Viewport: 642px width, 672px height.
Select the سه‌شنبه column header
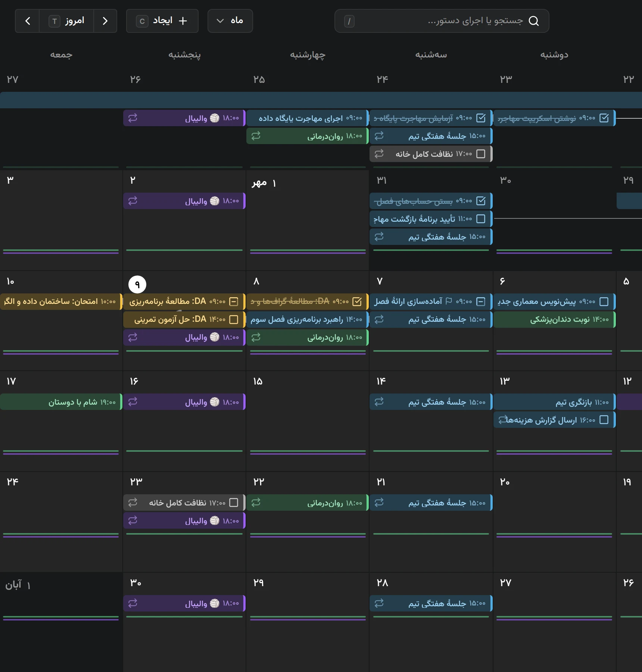point(431,55)
